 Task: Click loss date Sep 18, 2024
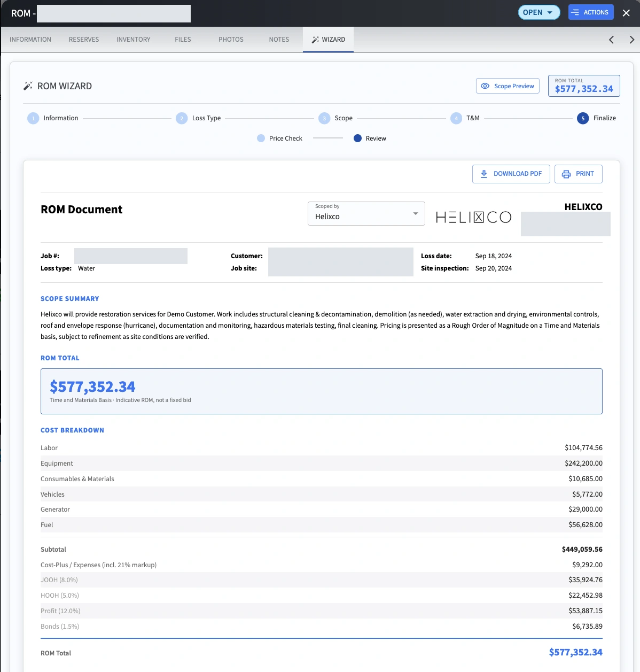point(494,256)
